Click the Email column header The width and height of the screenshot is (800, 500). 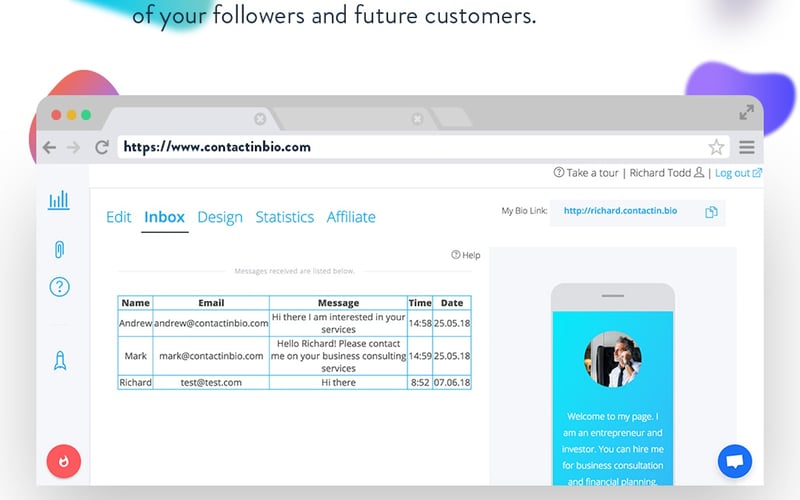pos(211,303)
